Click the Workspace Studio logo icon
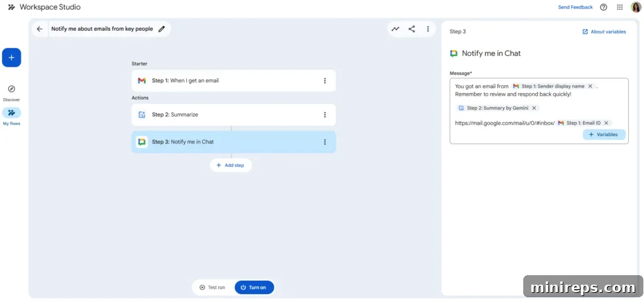This screenshot has height=301, width=644. [11, 7]
